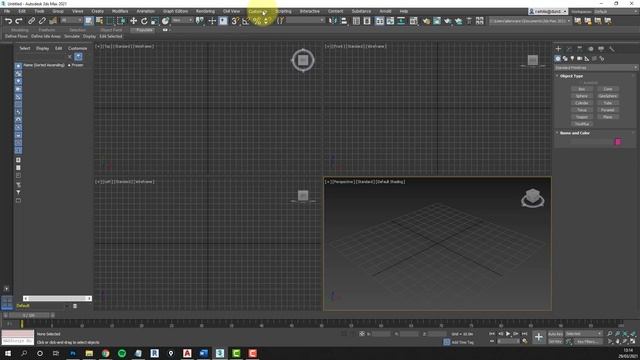Click the Plane primitive button
640x360 pixels.
[x=608, y=117]
